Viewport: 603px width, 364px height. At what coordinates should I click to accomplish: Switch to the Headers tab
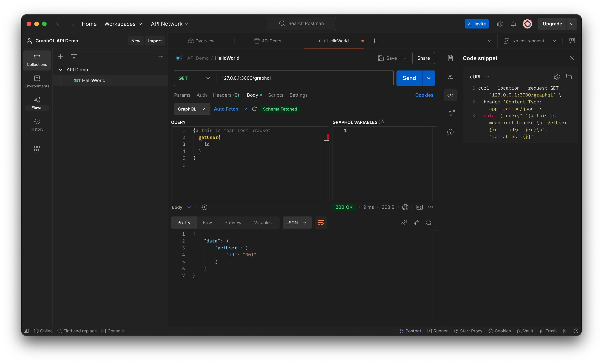226,95
